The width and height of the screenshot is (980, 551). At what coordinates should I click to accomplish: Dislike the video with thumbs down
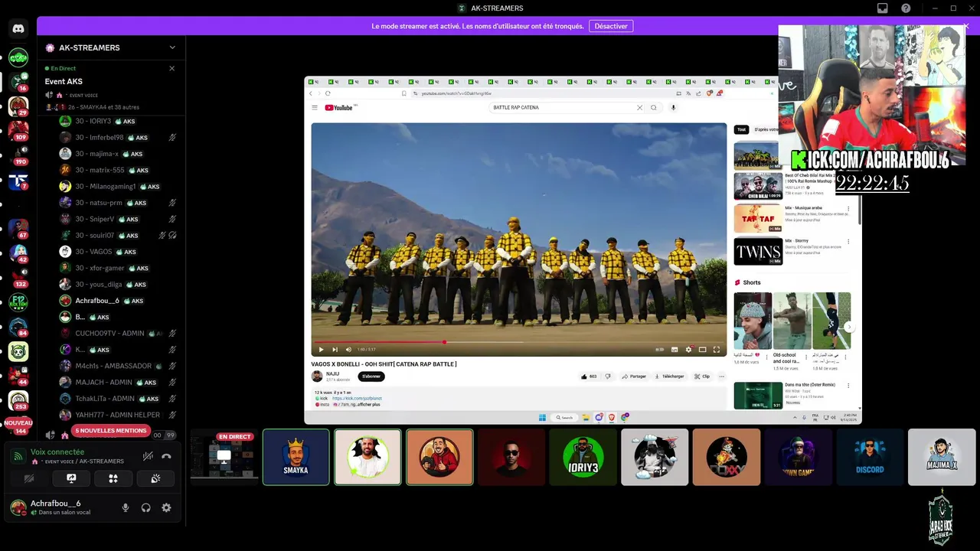click(608, 377)
